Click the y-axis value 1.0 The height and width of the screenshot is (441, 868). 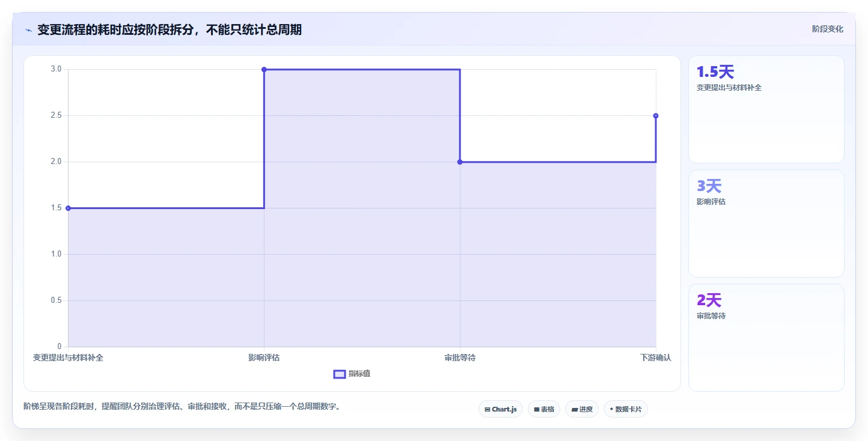tap(56, 254)
